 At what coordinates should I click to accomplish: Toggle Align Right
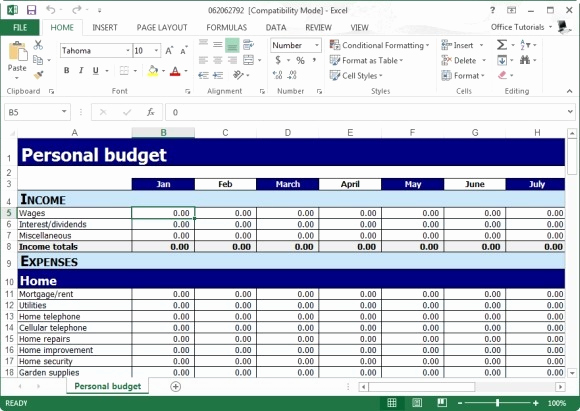tap(232, 60)
